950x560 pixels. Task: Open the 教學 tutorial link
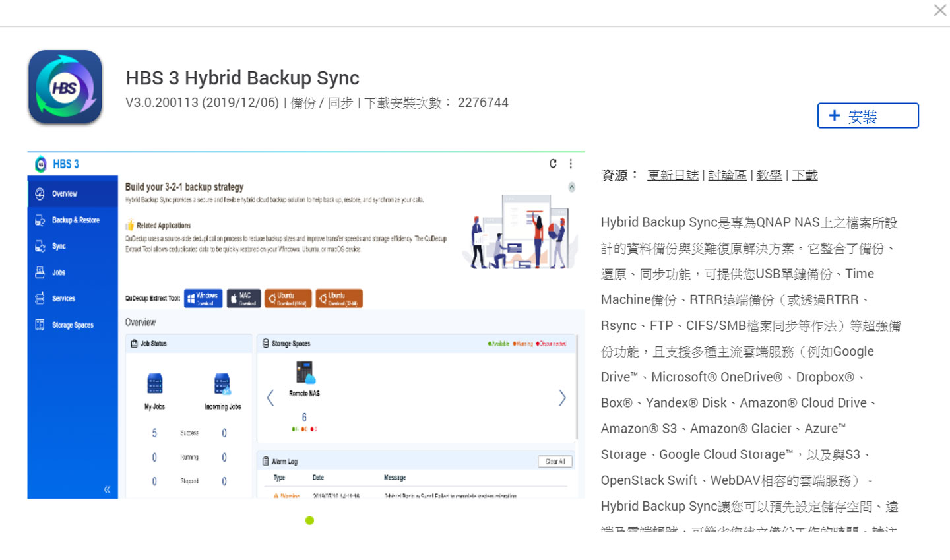point(769,175)
